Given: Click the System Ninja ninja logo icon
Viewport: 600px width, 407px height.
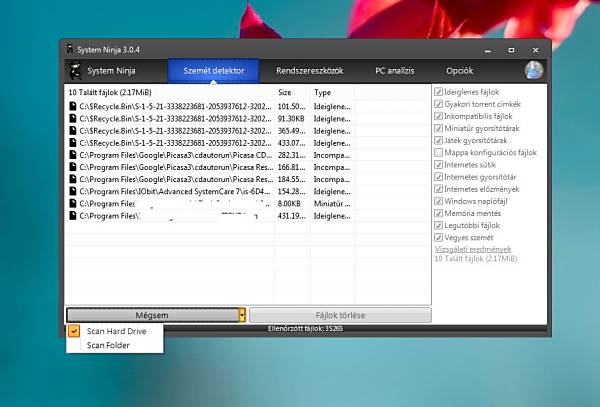Looking at the screenshot, I should click(76, 71).
